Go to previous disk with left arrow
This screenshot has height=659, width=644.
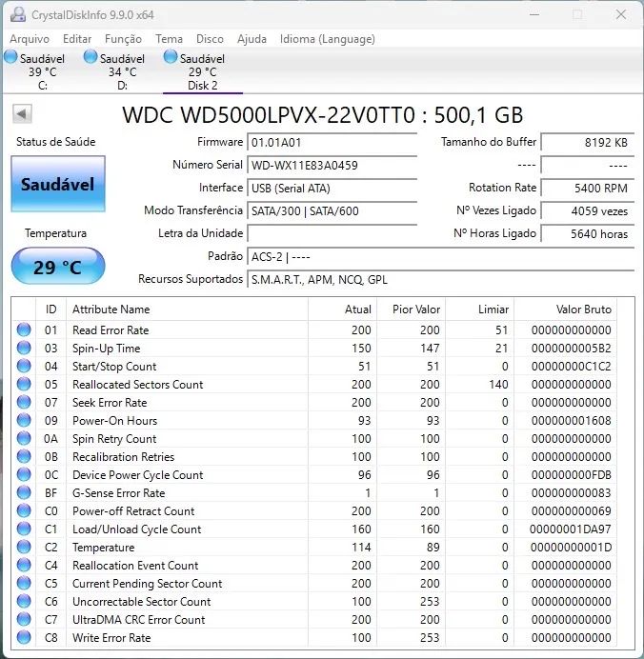click(22, 114)
